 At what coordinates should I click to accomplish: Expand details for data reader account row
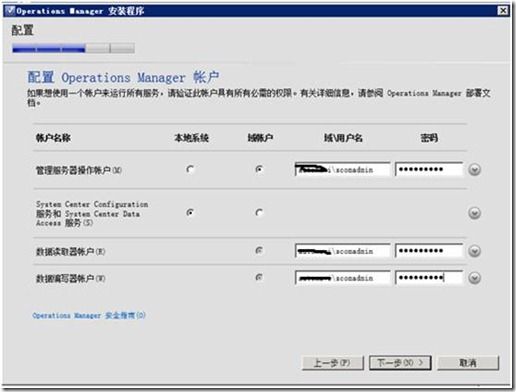point(474,251)
